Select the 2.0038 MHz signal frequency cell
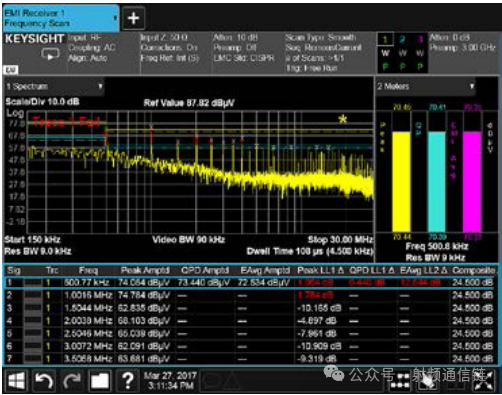Screen dimensions: 502x395 (x=88, y=321)
